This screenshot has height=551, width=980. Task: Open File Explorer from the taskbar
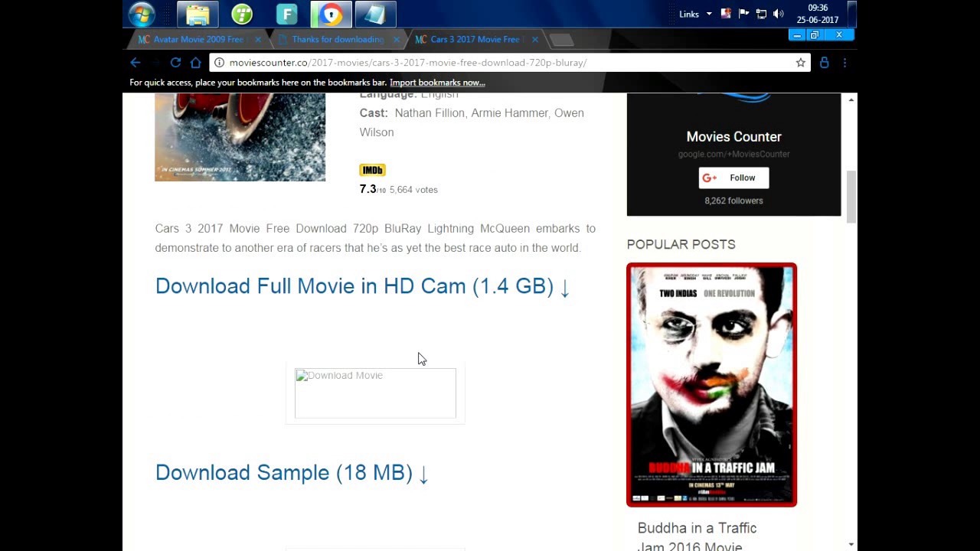[x=198, y=14]
